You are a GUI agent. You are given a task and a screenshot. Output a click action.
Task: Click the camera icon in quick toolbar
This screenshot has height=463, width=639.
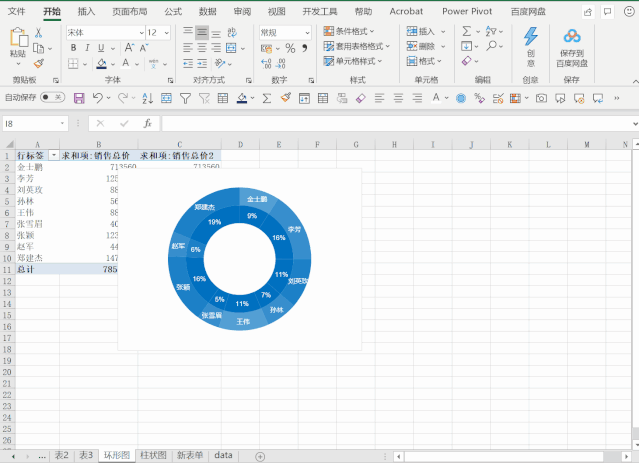coord(541,98)
